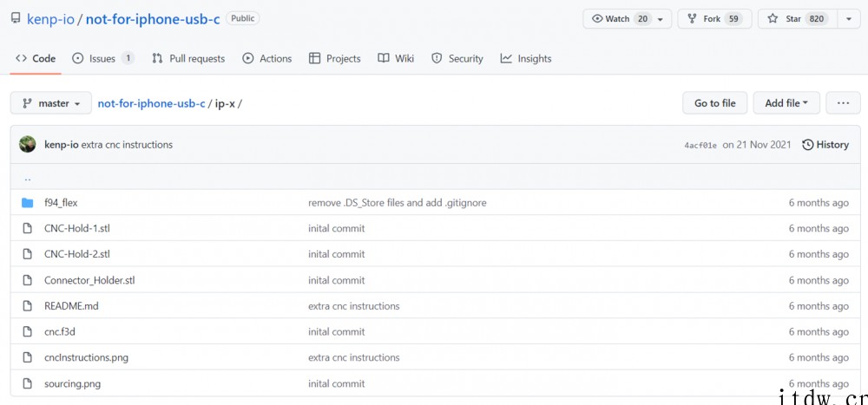Open the cnc.f3d file

tap(60, 332)
